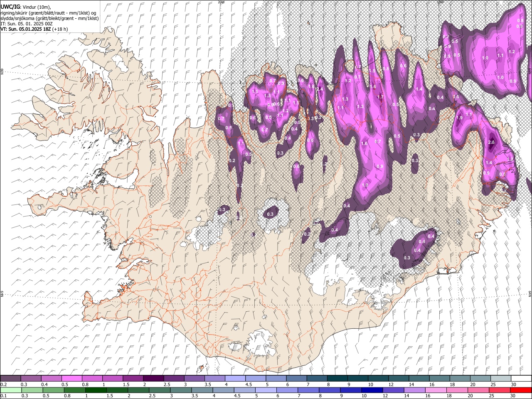
Task: Click the pink 20 swatch in lower legend row
Action: point(479,390)
